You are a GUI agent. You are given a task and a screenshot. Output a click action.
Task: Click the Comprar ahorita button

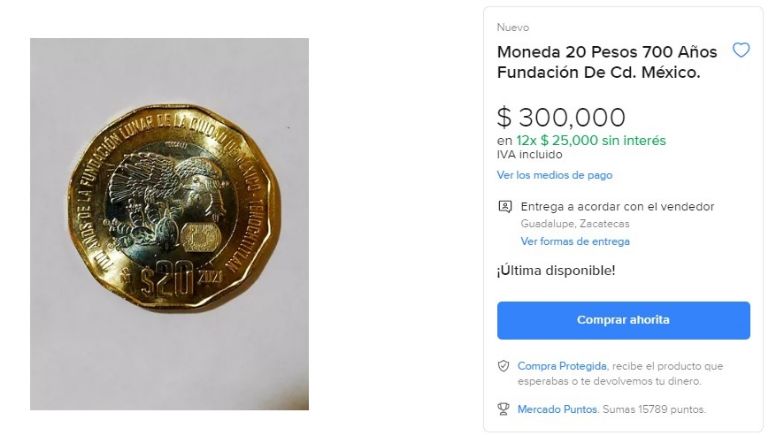click(623, 320)
